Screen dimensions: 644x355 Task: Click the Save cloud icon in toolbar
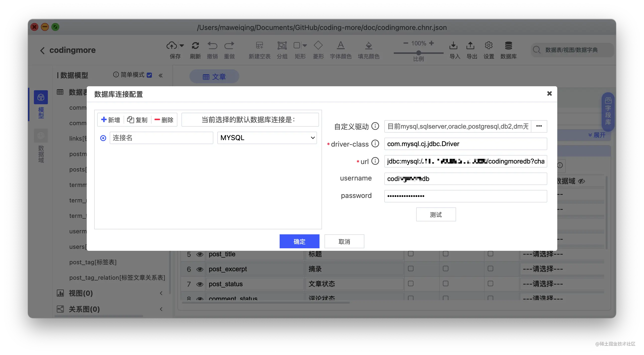172,46
